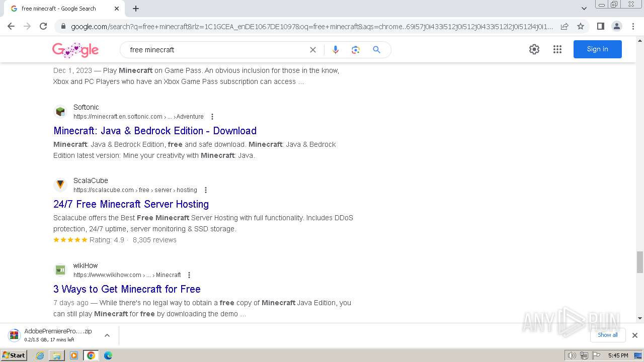Image resolution: width=644 pixels, height=362 pixels.
Task: Click the wikiHow favicon
Action: (x=60, y=270)
